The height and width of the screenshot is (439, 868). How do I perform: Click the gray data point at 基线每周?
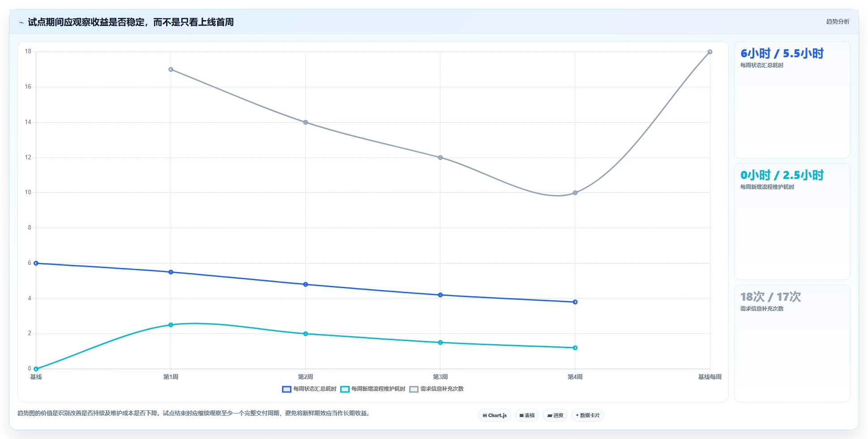pyautogui.click(x=710, y=52)
